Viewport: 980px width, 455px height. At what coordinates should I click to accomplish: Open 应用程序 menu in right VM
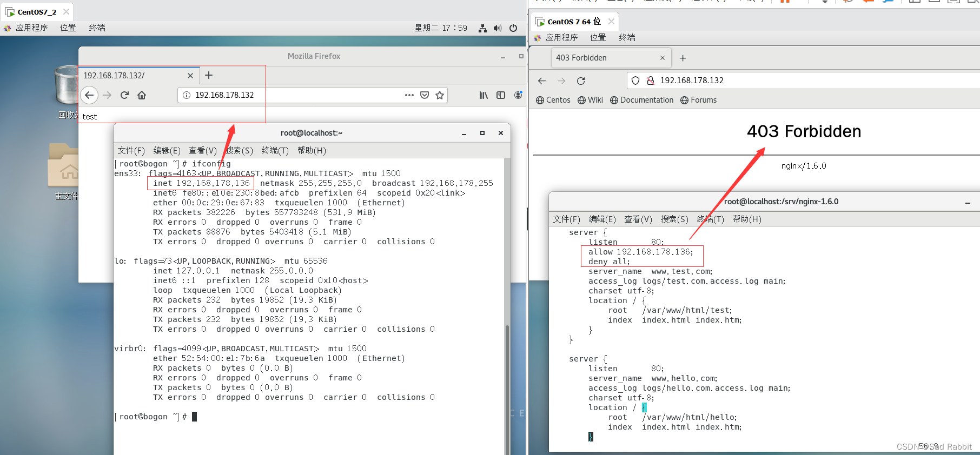pyautogui.click(x=557, y=38)
